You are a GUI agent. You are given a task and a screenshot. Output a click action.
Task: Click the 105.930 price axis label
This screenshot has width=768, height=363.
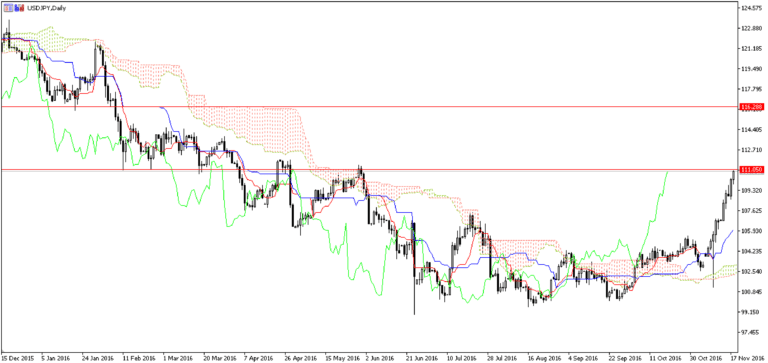(750, 231)
